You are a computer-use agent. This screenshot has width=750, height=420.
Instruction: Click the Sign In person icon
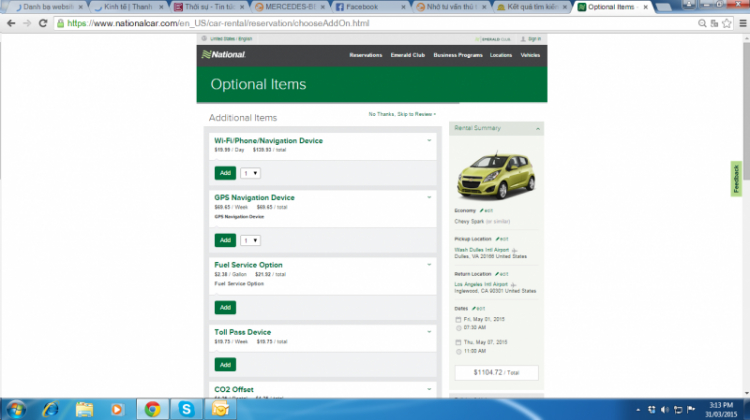pyautogui.click(x=523, y=39)
